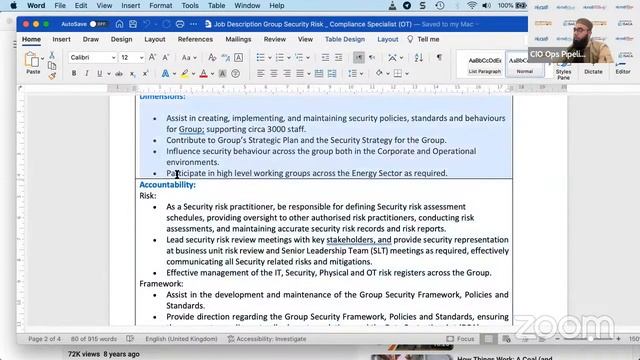
Task: Click the Paste clipboard icon
Action: point(32,60)
